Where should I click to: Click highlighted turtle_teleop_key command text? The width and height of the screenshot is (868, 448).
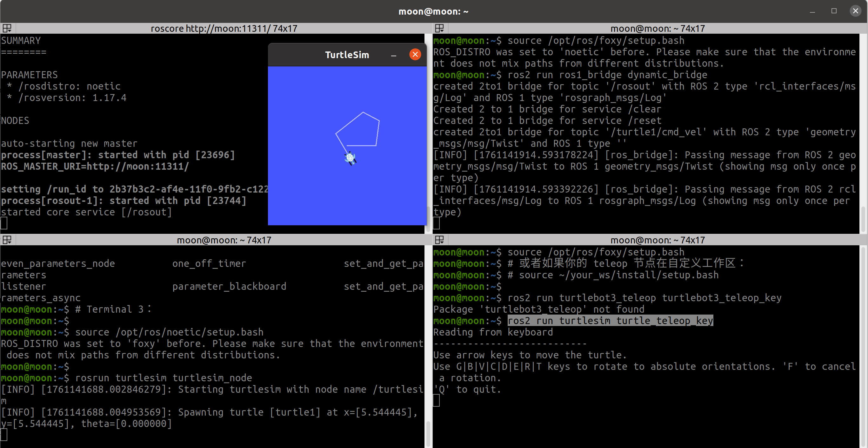tap(610, 321)
